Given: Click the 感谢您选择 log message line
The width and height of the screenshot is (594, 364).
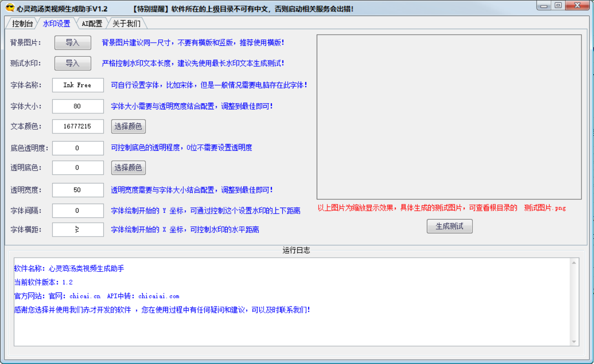Looking at the screenshot, I should [163, 310].
